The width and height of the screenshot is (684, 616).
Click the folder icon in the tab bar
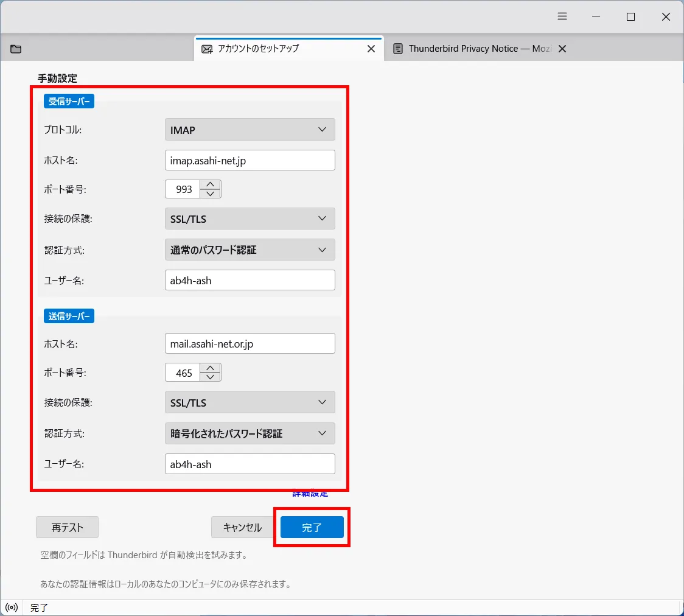coord(16,48)
